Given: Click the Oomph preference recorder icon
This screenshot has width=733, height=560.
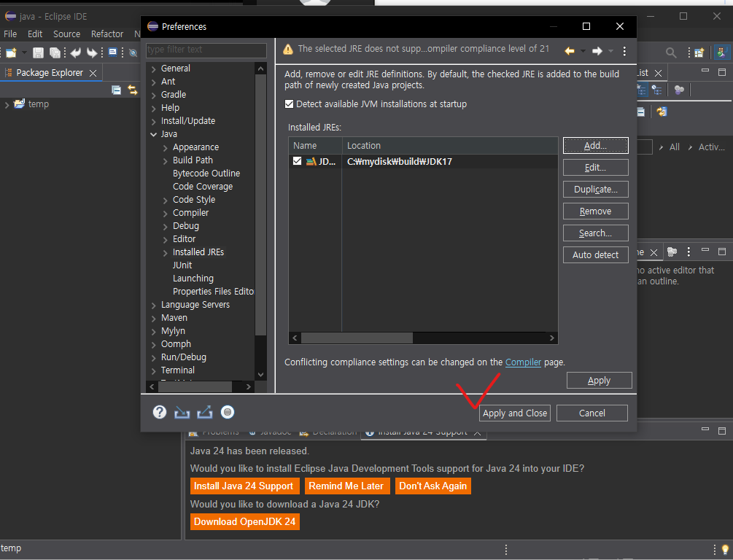Looking at the screenshot, I should (x=227, y=412).
